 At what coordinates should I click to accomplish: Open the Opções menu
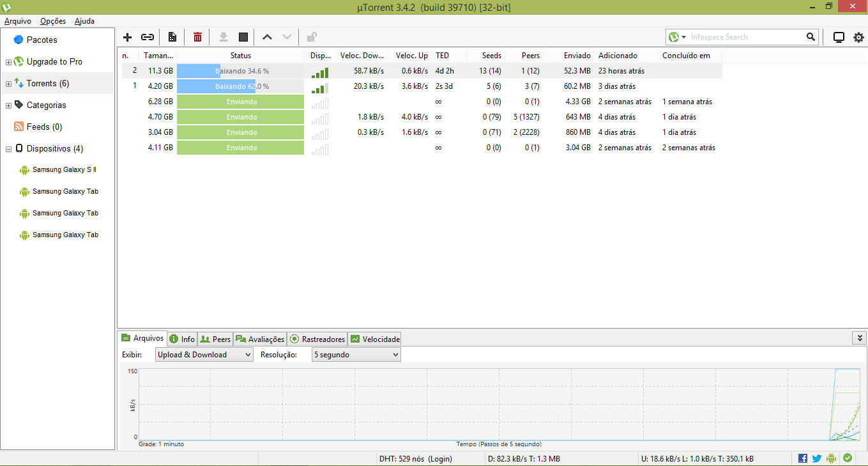tap(53, 21)
